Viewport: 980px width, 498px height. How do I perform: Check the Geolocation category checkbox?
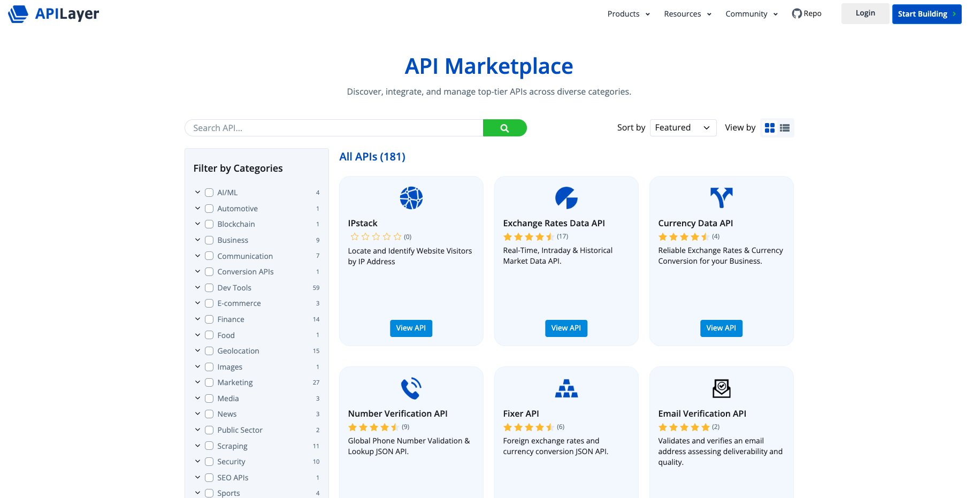[209, 351]
